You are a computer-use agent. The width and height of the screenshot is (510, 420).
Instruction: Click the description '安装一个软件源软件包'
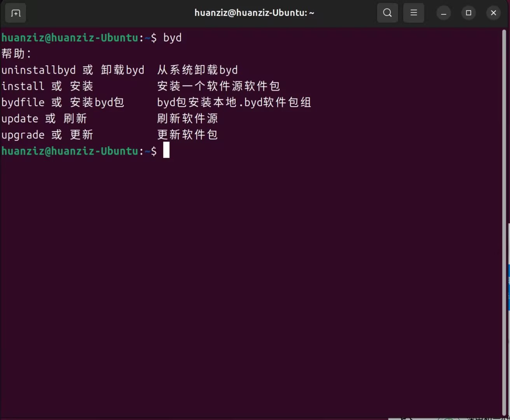coord(218,86)
